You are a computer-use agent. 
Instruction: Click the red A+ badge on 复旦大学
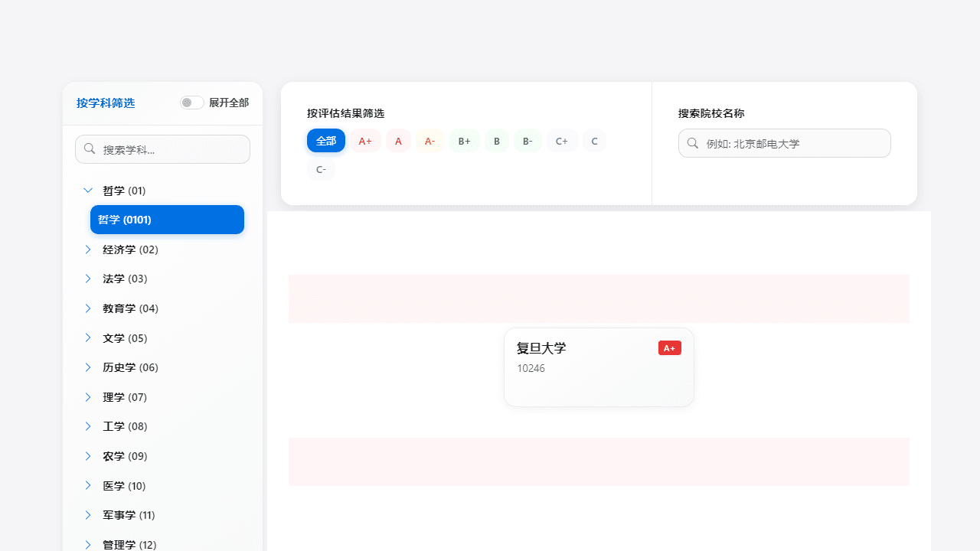pyautogui.click(x=670, y=348)
